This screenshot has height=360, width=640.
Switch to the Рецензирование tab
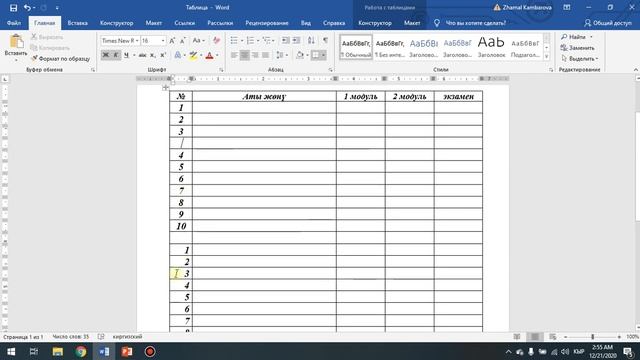(267, 23)
